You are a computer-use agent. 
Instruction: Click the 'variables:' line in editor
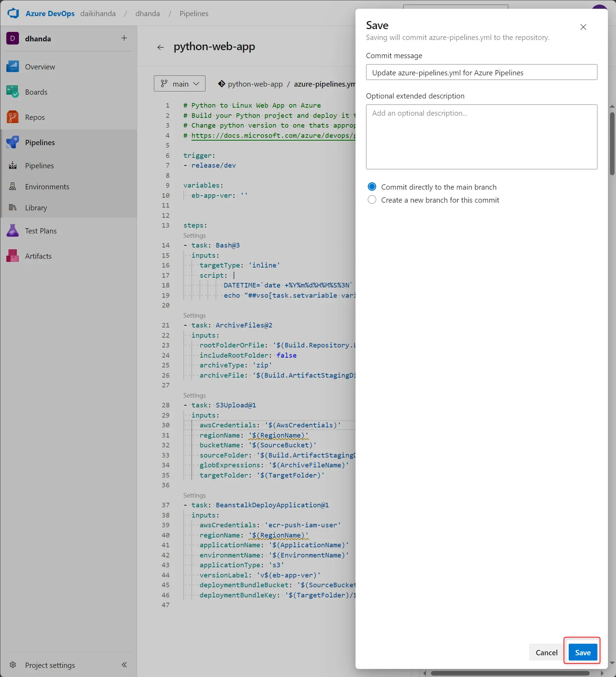coord(203,185)
